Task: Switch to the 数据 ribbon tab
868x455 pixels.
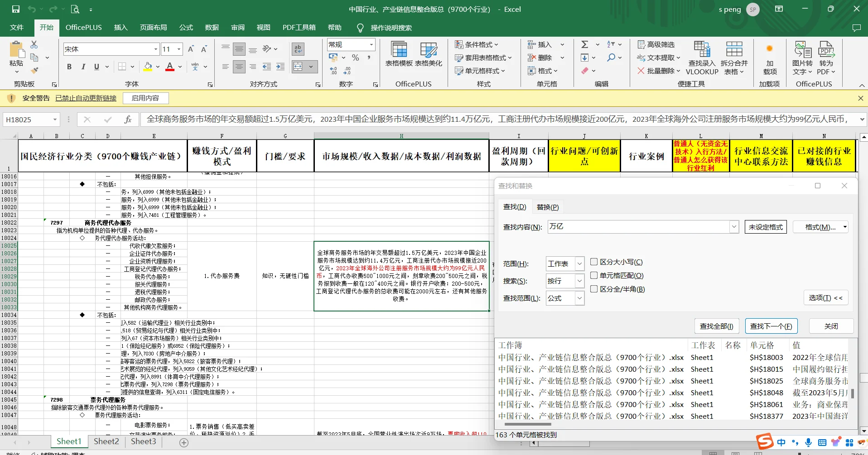Action: click(x=212, y=28)
